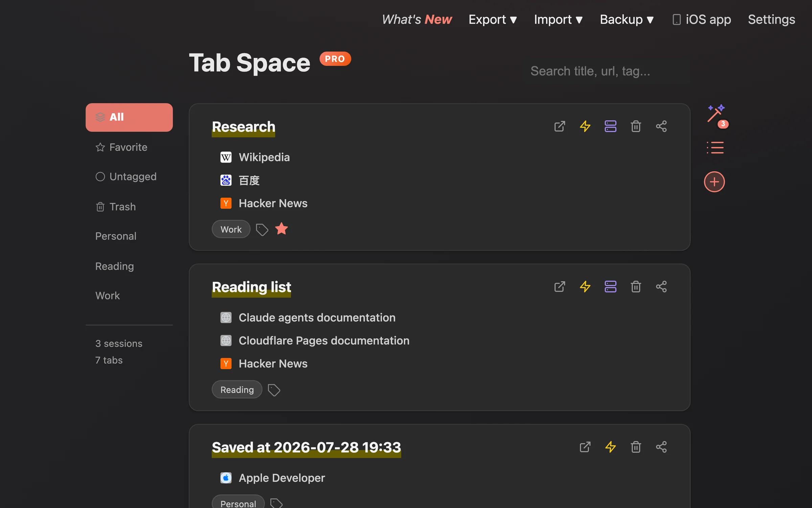The width and height of the screenshot is (812, 508).
Task: Add a tag to the Research session
Action: click(x=262, y=230)
